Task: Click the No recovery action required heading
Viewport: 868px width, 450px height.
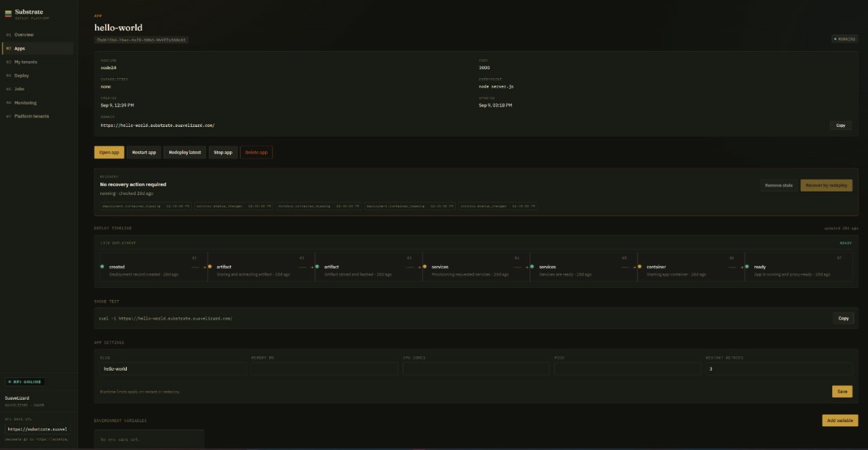Action: click(133, 185)
